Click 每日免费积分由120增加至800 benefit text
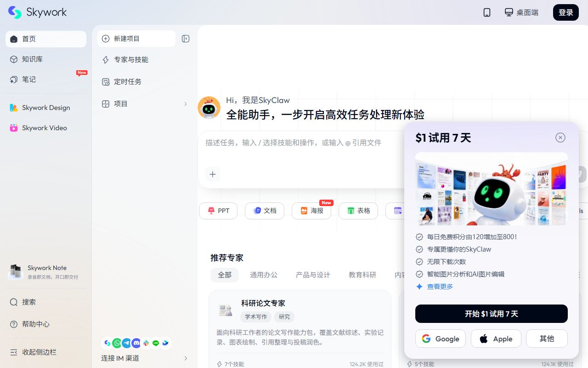Image resolution: width=588 pixels, height=368 pixels. coord(472,237)
